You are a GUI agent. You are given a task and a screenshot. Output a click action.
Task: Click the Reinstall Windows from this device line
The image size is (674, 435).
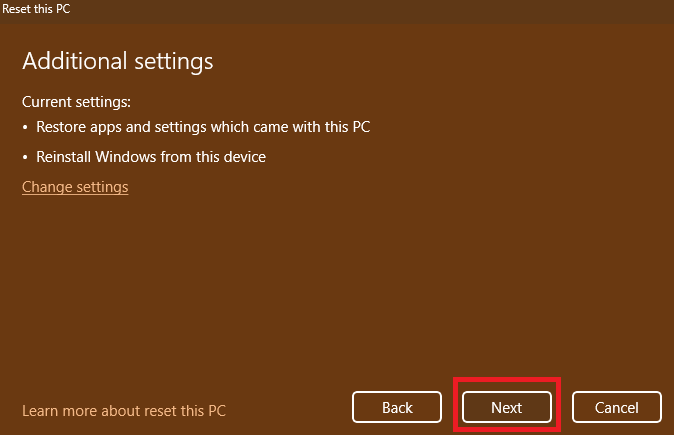click(151, 157)
